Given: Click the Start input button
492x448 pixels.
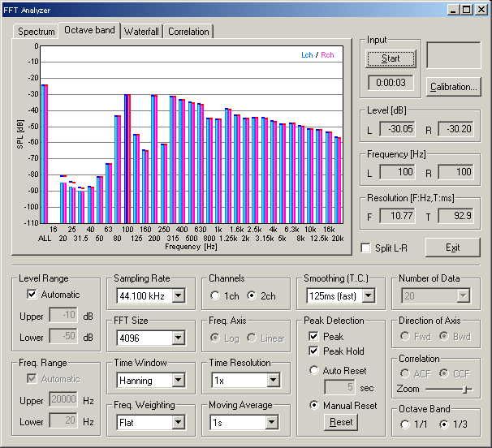Looking at the screenshot, I should (x=391, y=58).
